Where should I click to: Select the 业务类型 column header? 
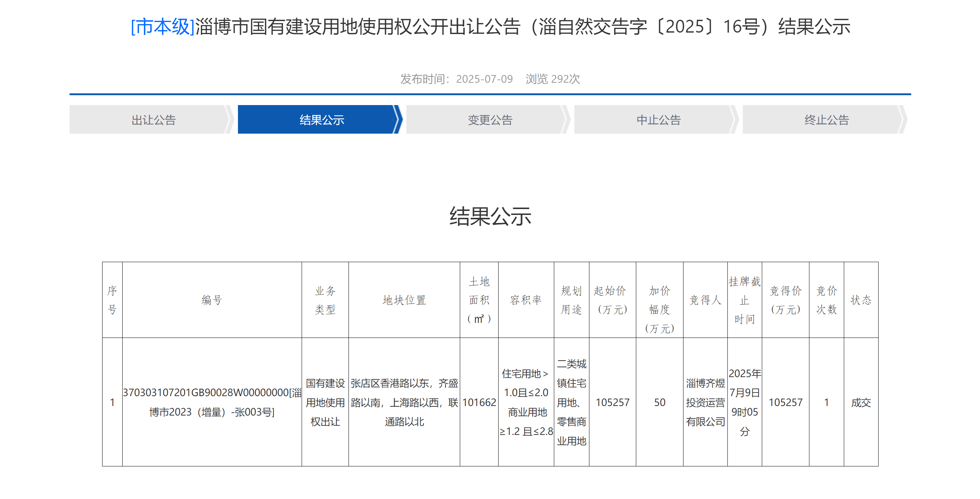point(325,300)
